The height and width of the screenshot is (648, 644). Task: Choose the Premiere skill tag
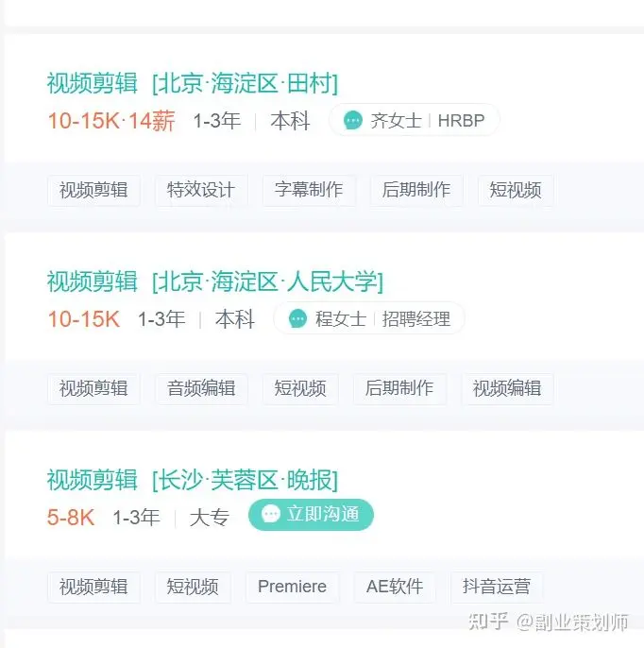292,587
